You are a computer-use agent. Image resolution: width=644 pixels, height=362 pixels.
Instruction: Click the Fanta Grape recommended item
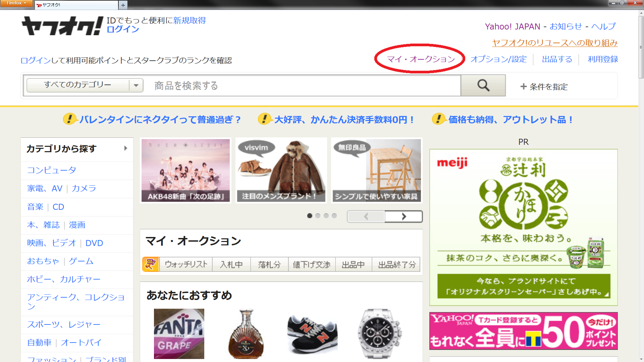click(x=179, y=334)
